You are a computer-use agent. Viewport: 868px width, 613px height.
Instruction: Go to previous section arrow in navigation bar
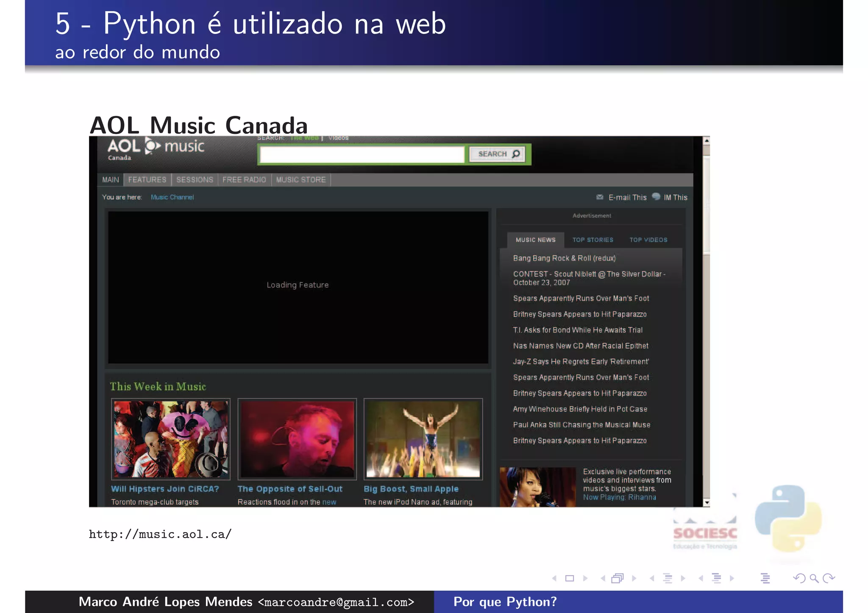[701, 578]
